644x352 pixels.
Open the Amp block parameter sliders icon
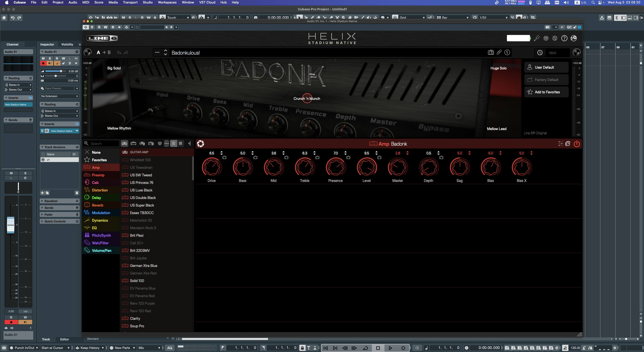[x=560, y=144]
